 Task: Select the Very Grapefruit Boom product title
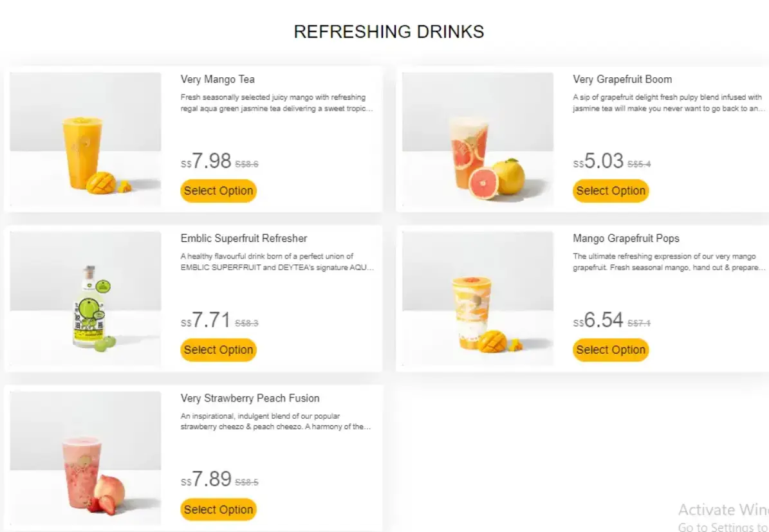pyautogui.click(x=622, y=79)
